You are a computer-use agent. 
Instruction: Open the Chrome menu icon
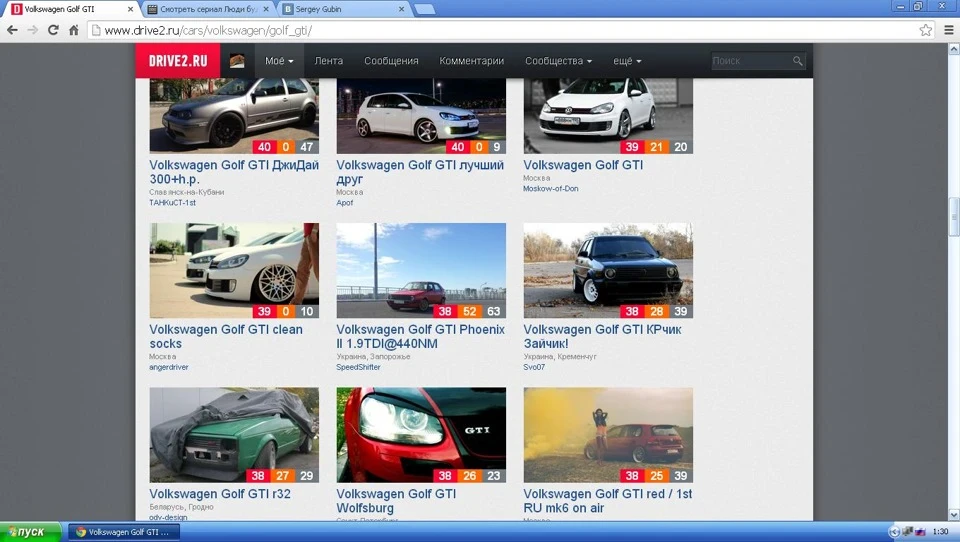pos(948,30)
